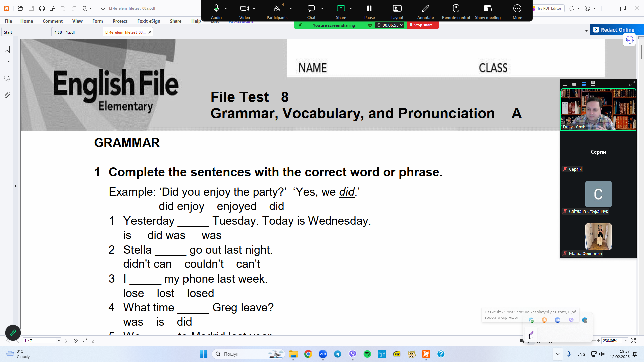Expand the left navigation panel arrow
Screen dimensions: 644x362
(x=15, y=186)
